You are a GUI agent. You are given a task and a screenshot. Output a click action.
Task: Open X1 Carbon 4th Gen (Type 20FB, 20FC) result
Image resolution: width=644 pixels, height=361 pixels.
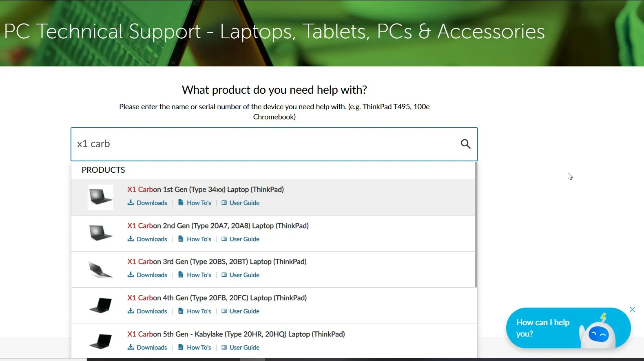(217, 298)
